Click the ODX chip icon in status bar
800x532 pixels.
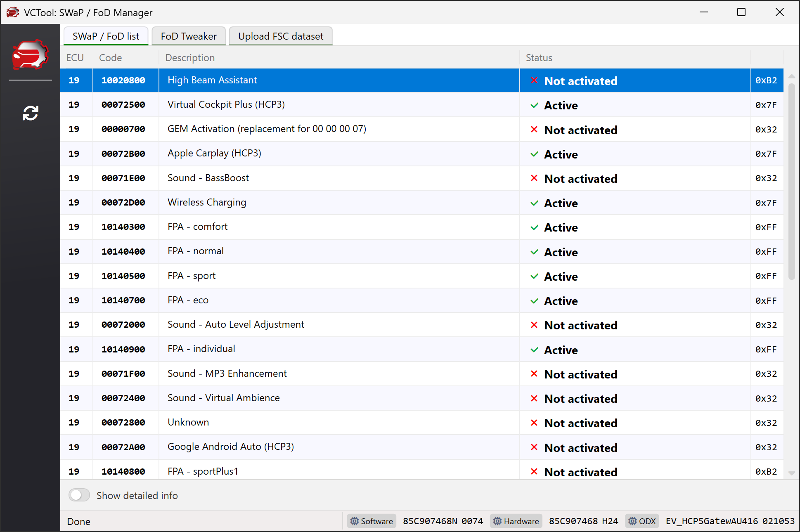coord(632,521)
